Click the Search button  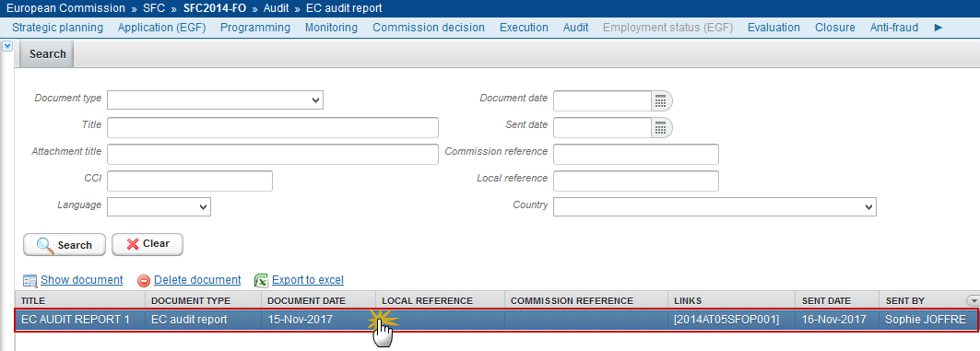coord(64,245)
